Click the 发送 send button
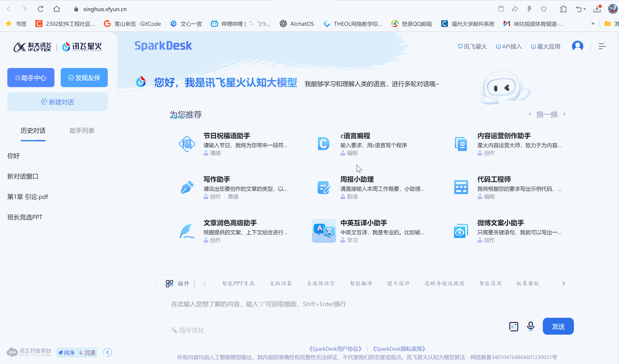The height and width of the screenshot is (364, 619). tap(558, 326)
